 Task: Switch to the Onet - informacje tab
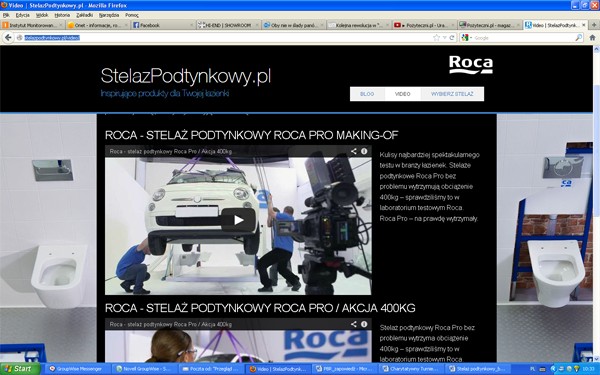coord(98,25)
